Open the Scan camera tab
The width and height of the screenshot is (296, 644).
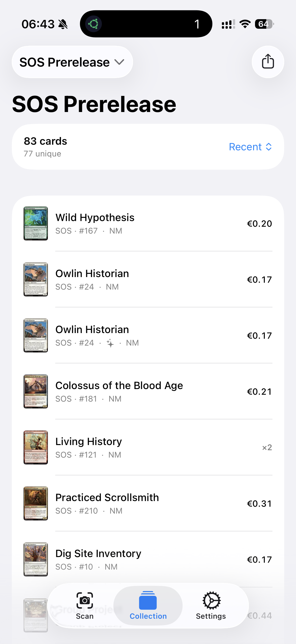click(x=85, y=605)
